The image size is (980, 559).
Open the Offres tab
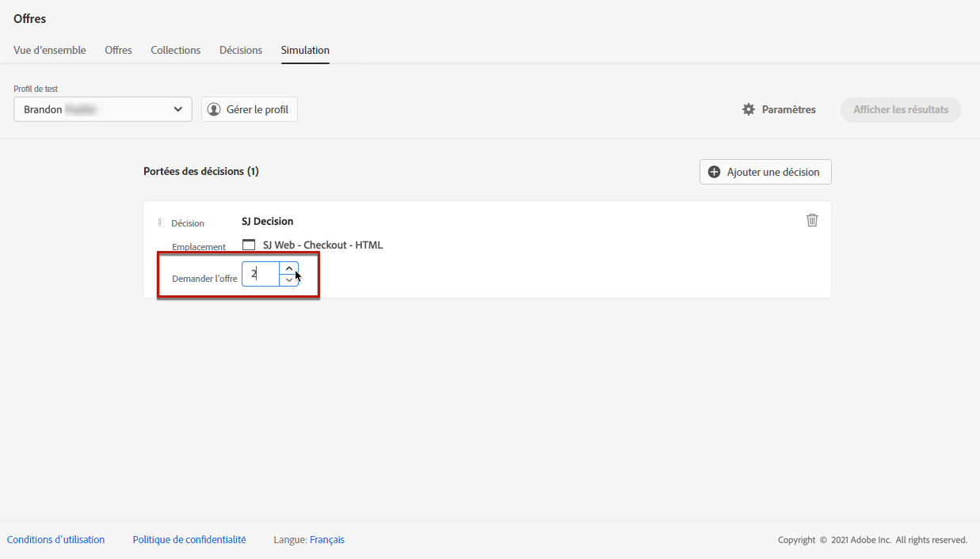119,50
